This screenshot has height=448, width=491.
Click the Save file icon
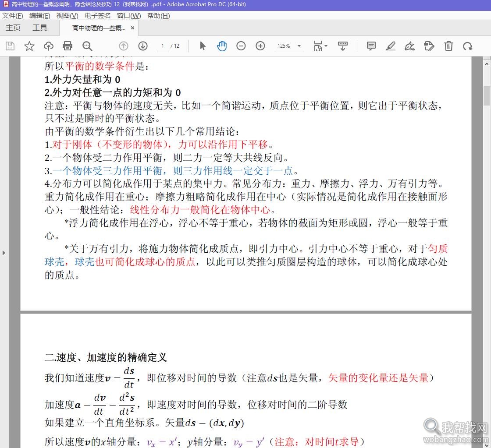10,46
